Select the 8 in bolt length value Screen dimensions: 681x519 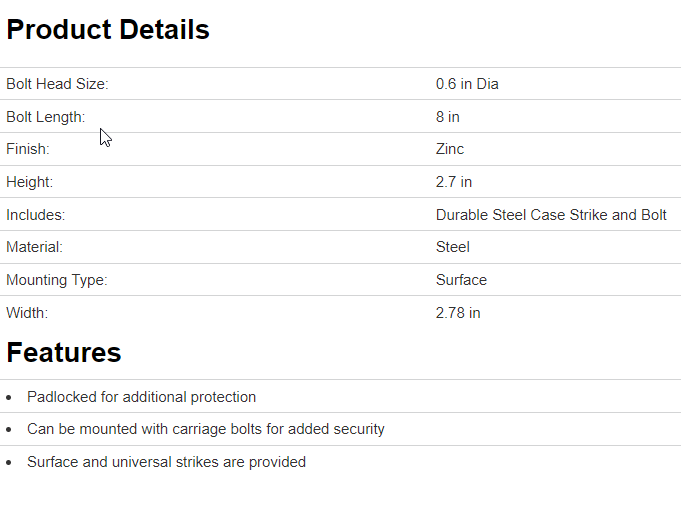(x=448, y=117)
